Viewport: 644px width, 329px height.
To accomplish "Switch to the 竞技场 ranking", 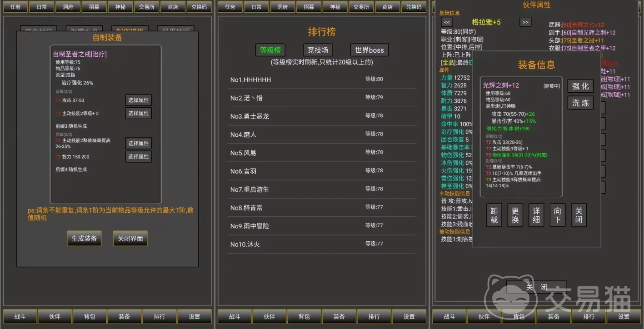I will [318, 50].
